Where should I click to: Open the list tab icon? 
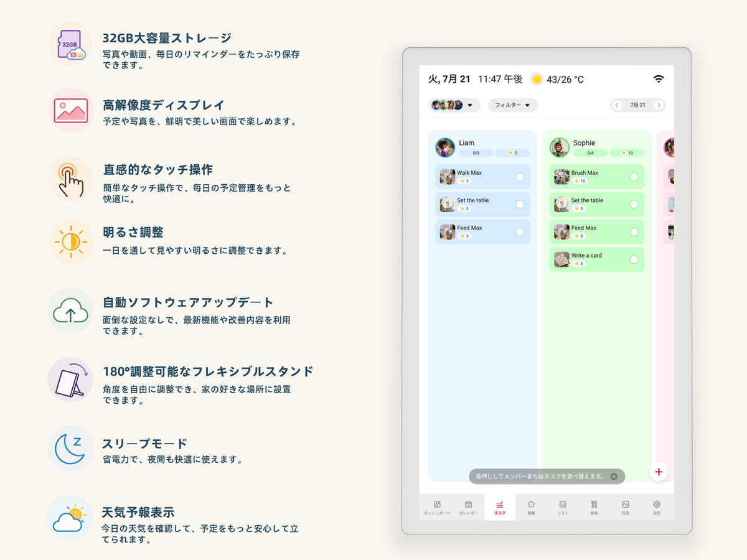563,507
